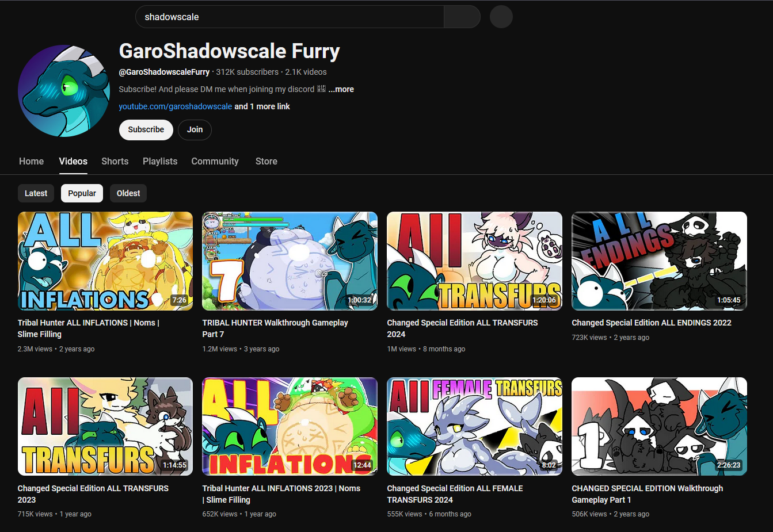Click '715K views' under ALL TRANSFURS 2023
773x532 pixels.
pyautogui.click(x=35, y=514)
